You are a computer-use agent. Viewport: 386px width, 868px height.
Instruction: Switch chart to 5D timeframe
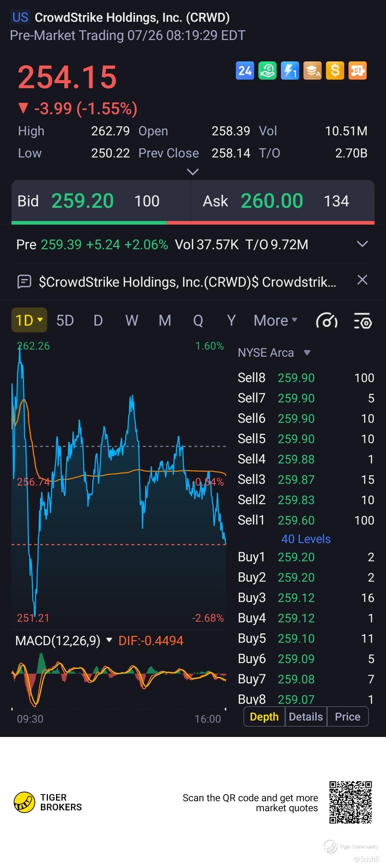point(65,320)
